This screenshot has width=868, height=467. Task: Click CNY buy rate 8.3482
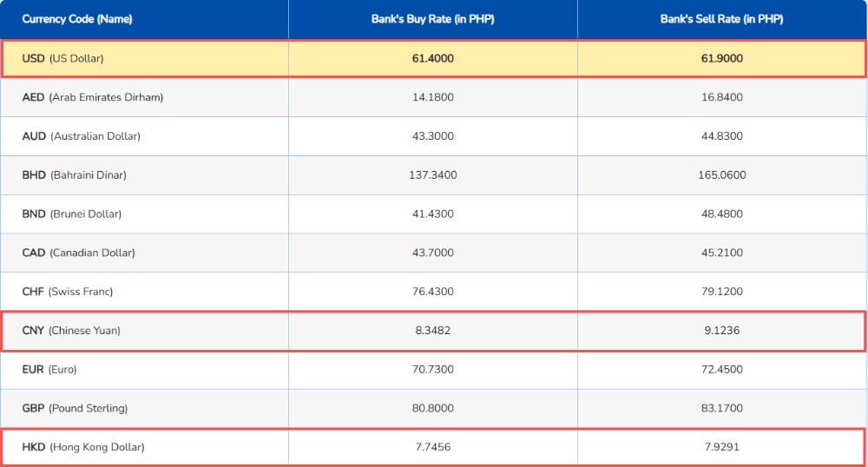[433, 331]
